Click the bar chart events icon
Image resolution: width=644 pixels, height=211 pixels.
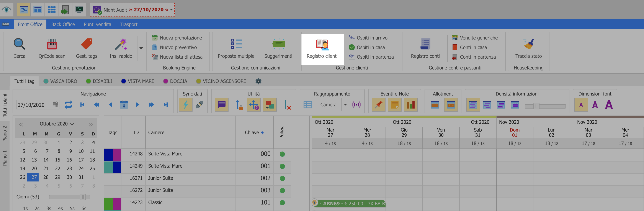pyautogui.click(x=410, y=104)
